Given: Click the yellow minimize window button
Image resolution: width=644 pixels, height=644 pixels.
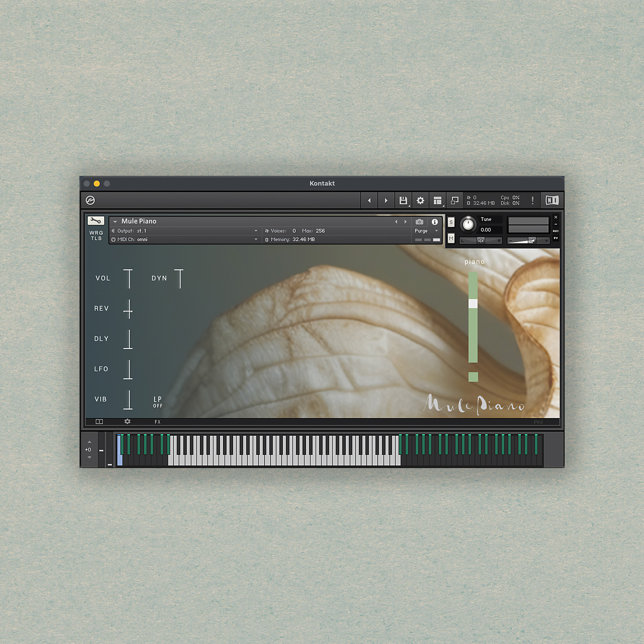Looking at the screenshot, I should pos(97,184).
